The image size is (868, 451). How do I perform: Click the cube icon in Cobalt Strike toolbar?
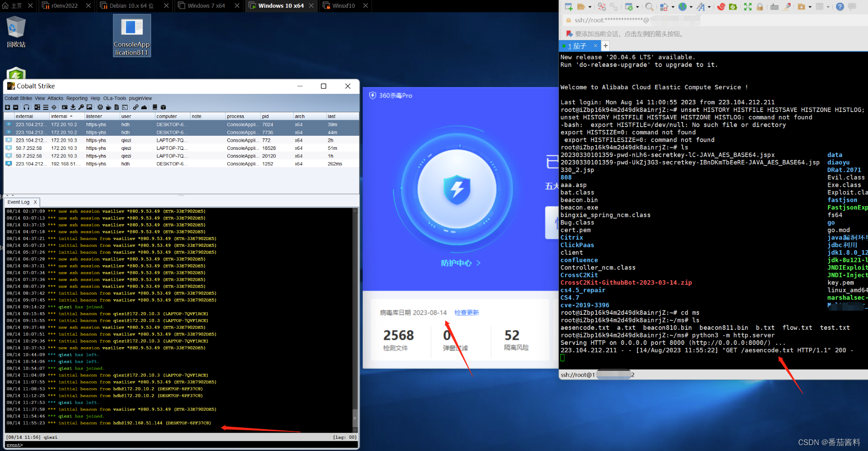(x=163, y=108)
